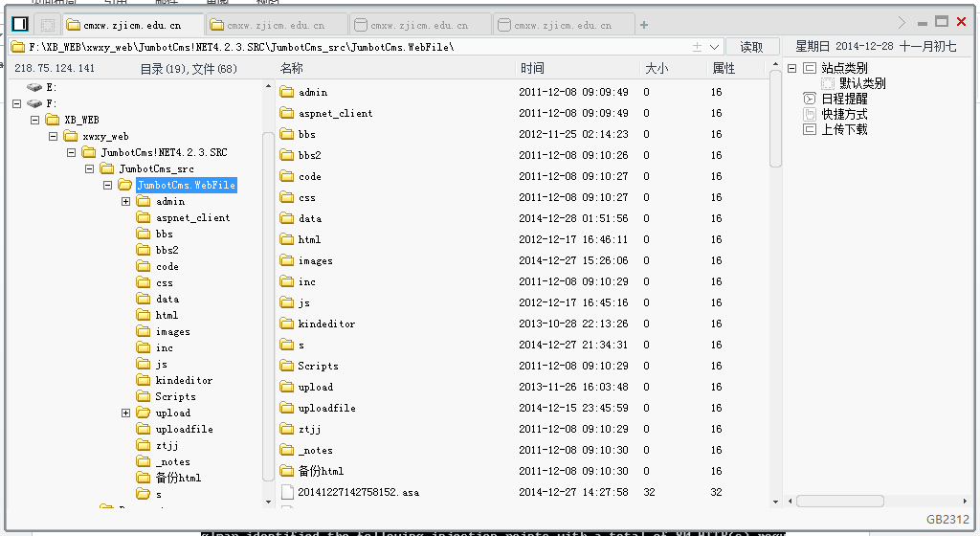Click ztjj folder icon in file list
The width and height of the screenshot is (980, 536).
click(287, 429)
